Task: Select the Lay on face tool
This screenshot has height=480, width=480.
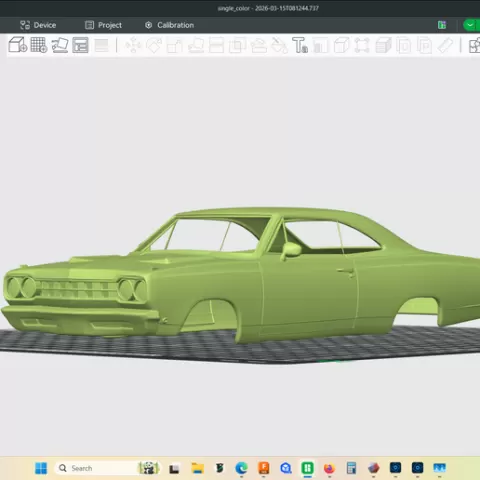Action: click(x=196, y=46)
